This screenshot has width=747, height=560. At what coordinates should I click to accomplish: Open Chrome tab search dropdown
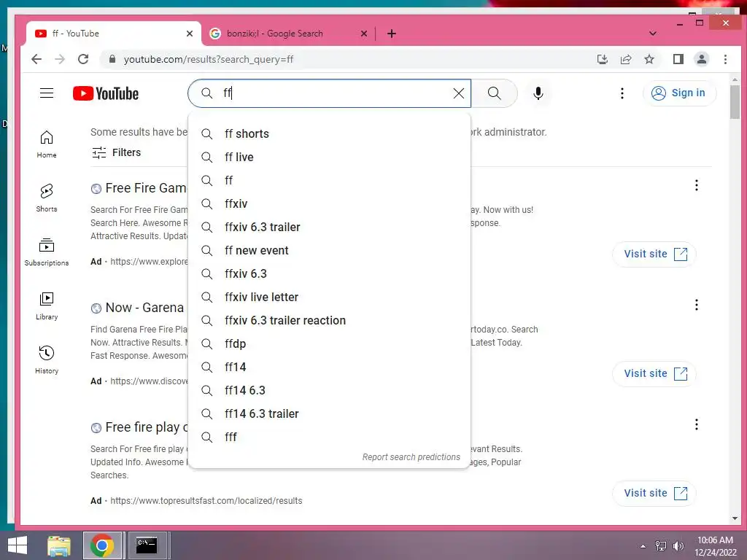[x=653, y=34]
